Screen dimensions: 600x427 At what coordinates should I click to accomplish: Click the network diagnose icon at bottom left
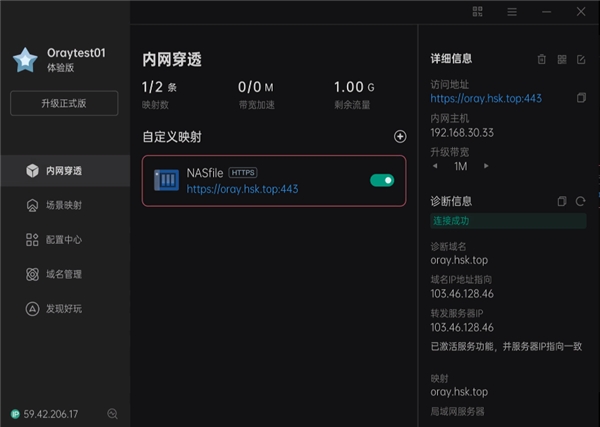click(x=112, y=414)
